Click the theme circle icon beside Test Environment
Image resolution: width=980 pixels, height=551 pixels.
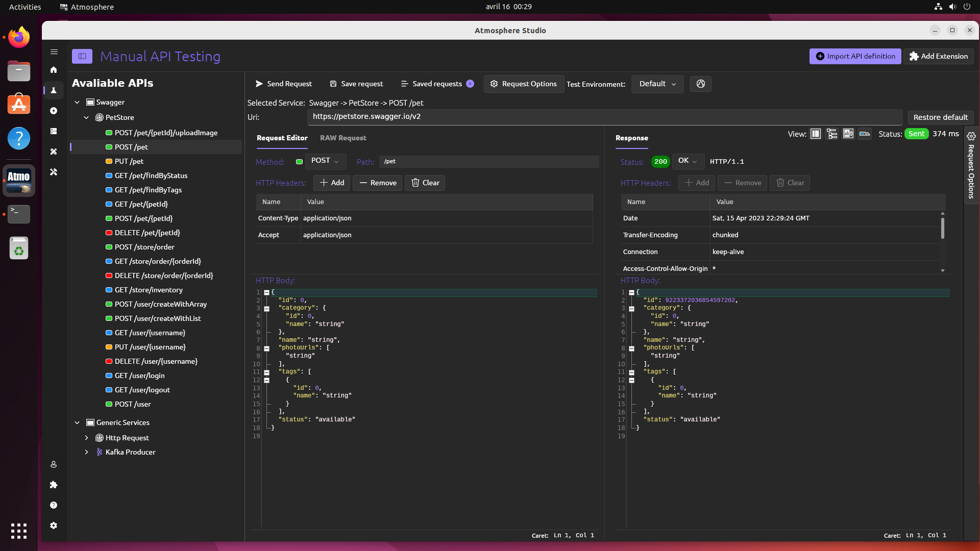(x=700, y=84)
